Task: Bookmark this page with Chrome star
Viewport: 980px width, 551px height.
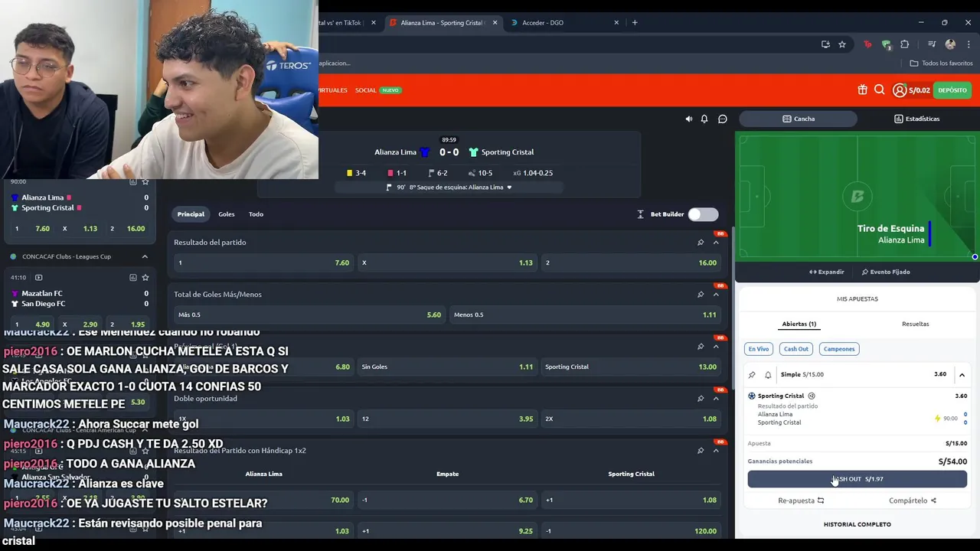Action: pyautogui.click(x=842, y=44)
